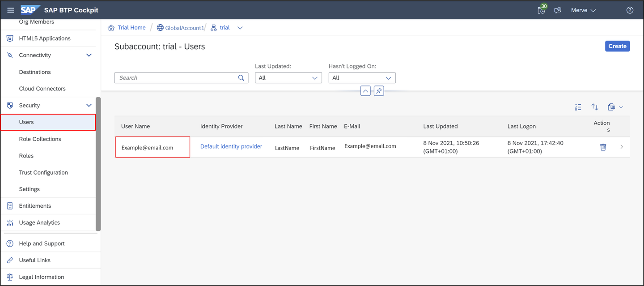This screenshot has width=644, height=286.
Task: Click the Usage Analytics chart icon
Action: [x=10, y=222]
